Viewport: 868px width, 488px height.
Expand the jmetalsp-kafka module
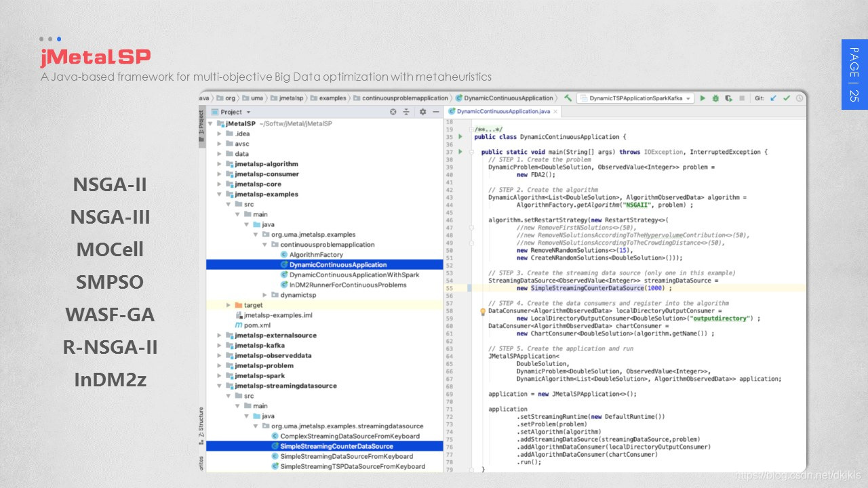tap(220, 345)
